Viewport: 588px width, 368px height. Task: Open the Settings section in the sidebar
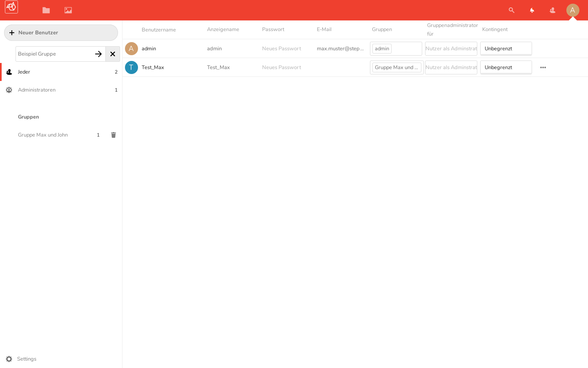pos(61,359)
